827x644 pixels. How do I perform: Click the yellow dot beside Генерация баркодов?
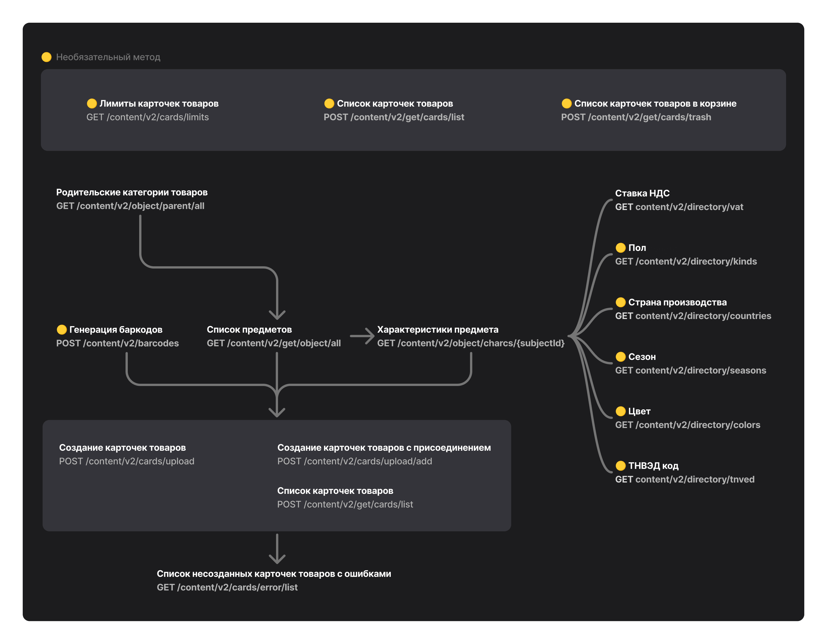[x=61, y=330]
